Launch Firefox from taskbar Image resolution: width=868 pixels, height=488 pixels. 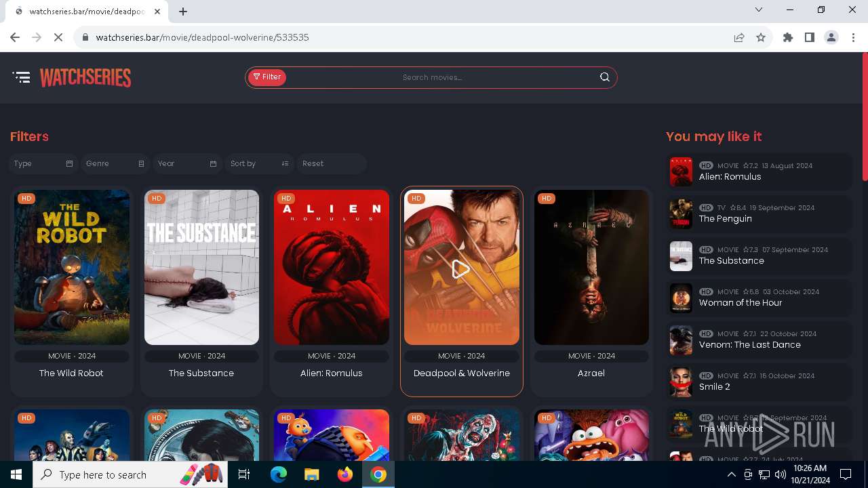coord(345,474)
